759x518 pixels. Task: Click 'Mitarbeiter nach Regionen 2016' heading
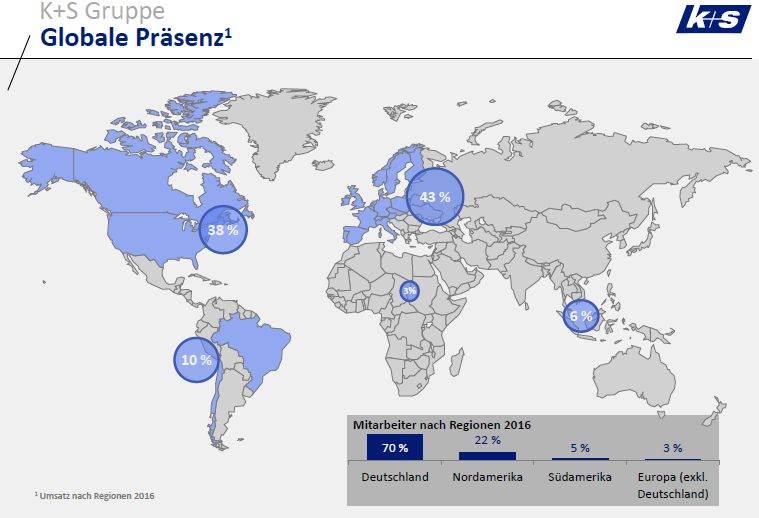(442, 425)
